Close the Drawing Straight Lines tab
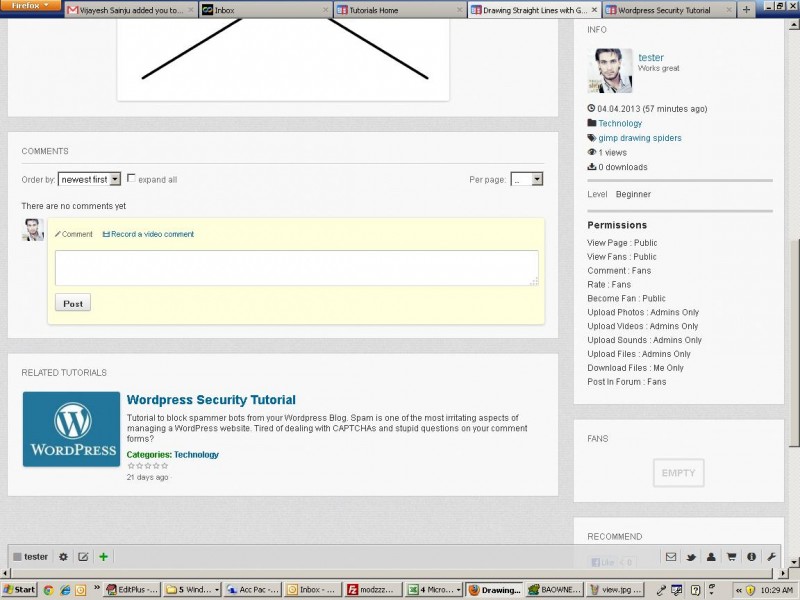The image size is (800, 600). click(x=594, y=10)
